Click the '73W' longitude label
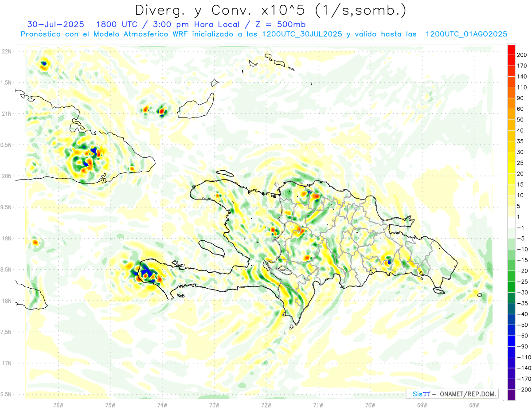532x411 pixels. [x=214, y=405]
